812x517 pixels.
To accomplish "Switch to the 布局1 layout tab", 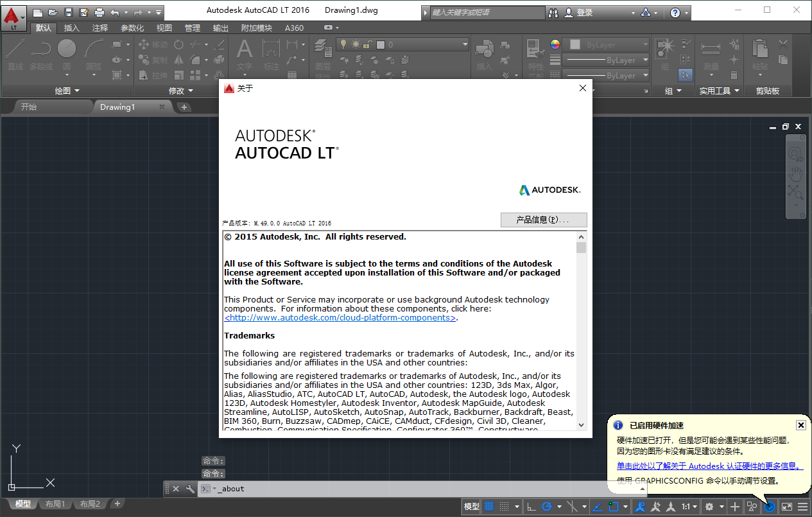I will pos(55,504).
